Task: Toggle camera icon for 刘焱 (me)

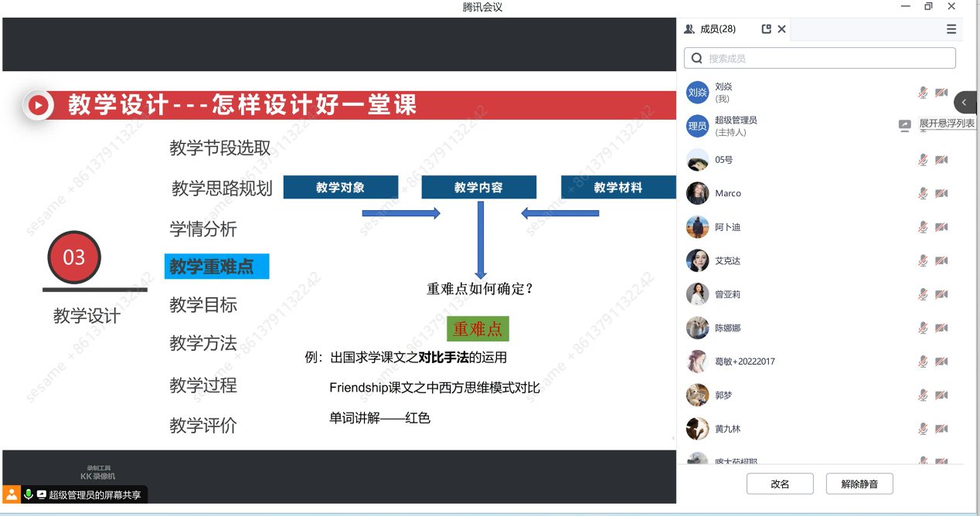Action: pyautogui.click(x=941, y=93)
